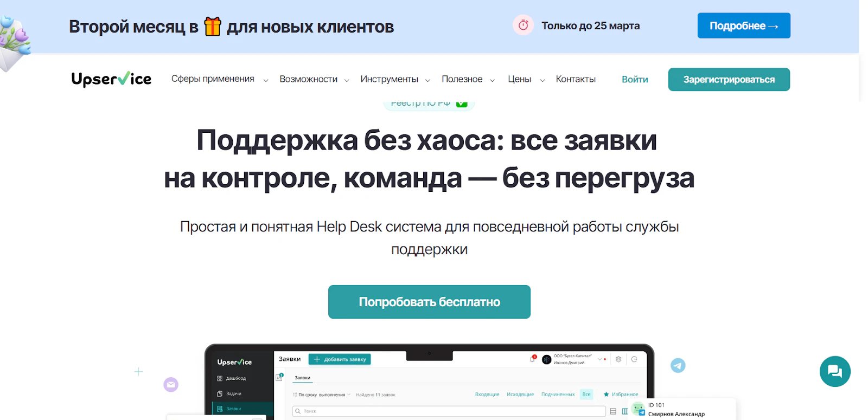
Task: Click the Зарегистрироваться button
Action: point(729,79)
